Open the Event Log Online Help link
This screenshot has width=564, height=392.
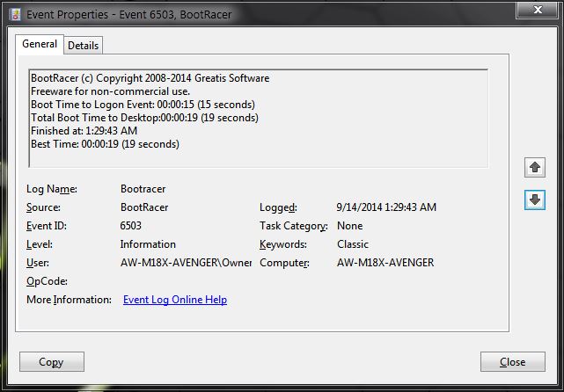(175, 300)
